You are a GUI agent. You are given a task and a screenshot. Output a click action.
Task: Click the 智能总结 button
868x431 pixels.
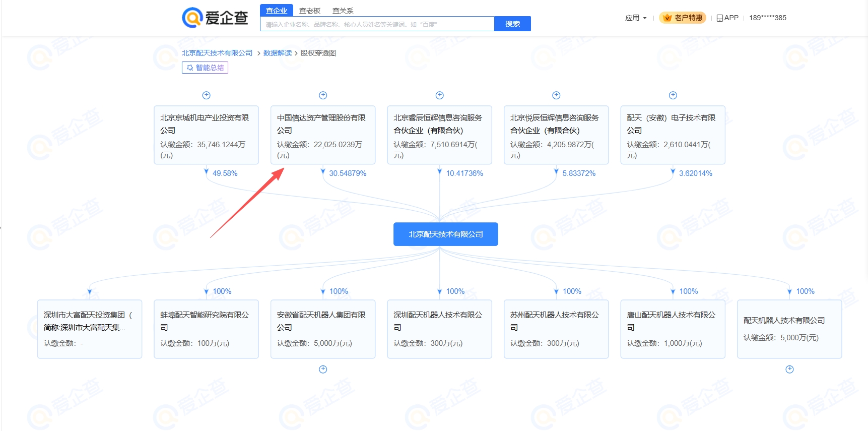coord(205,68)
